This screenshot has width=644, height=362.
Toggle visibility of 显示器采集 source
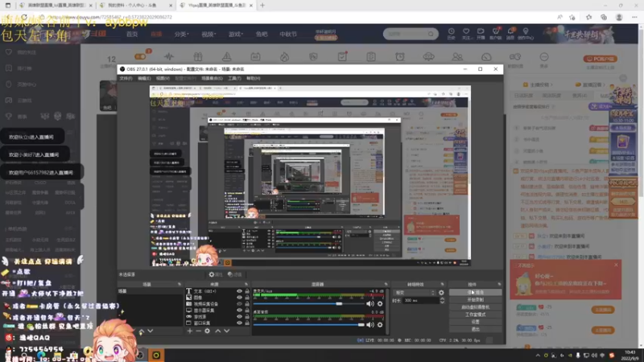coord(239,311)
